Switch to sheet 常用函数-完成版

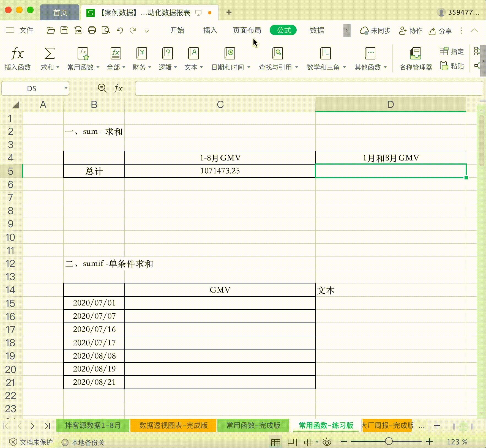tap(253, 425)
